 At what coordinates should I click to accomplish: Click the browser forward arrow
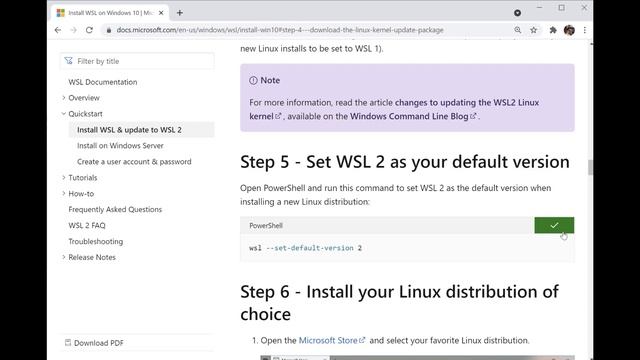[x=73, y=30]
